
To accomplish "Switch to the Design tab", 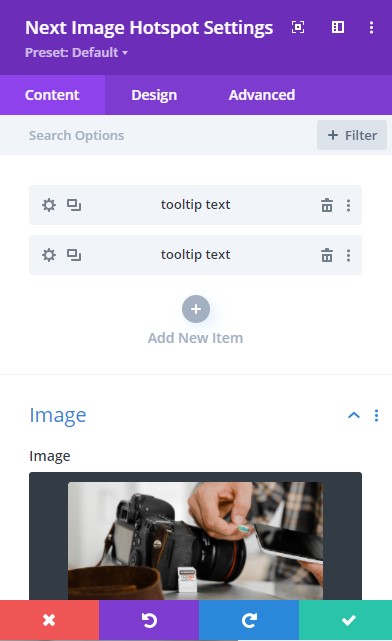I will point(154,95).
